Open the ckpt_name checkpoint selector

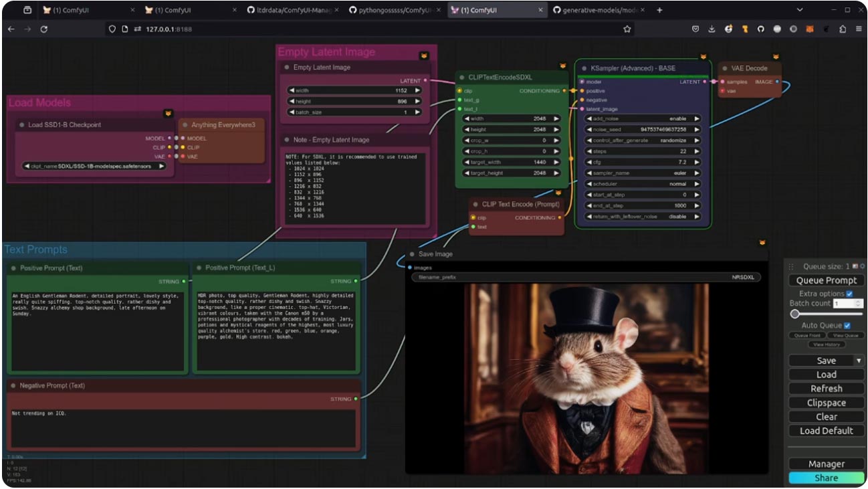click(94, 166)
